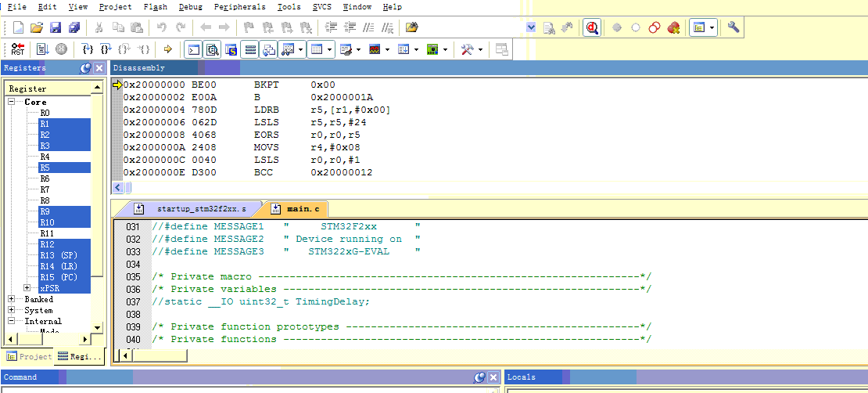Reset the CPU with the RST icon
This screenshot has height=393, width=868.
pos(18,49)
